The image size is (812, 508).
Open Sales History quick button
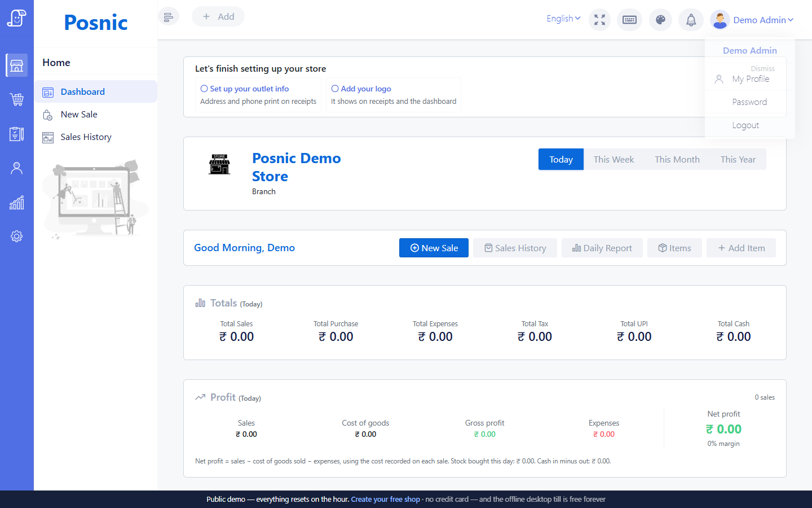click(515, 248)
